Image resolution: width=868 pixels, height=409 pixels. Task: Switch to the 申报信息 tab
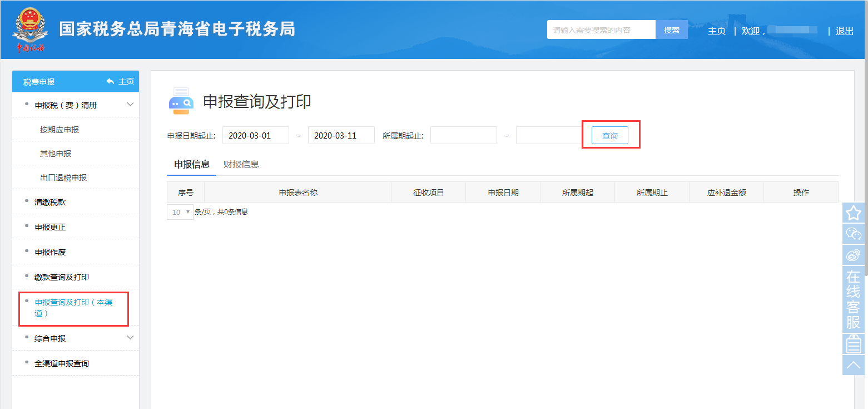tap(192, 164)
